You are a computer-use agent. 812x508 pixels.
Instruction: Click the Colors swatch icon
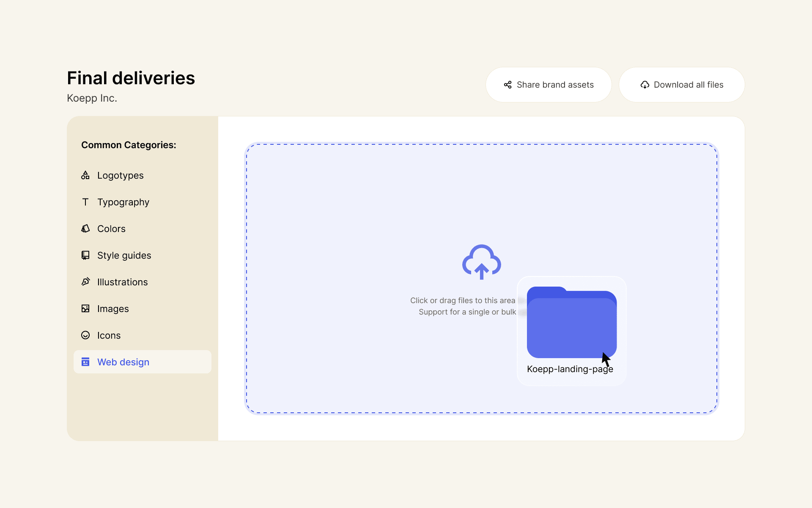(85, 229)
